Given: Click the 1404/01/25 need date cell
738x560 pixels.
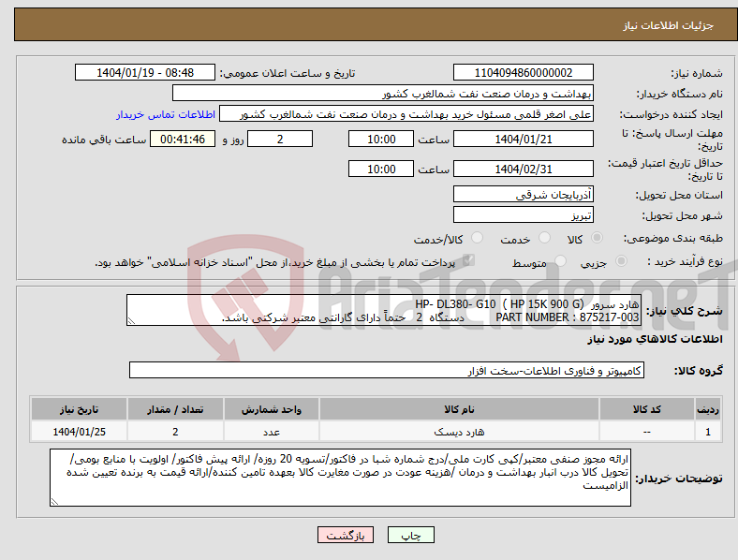Looking at the screenshot, I should tap(79, 432).
